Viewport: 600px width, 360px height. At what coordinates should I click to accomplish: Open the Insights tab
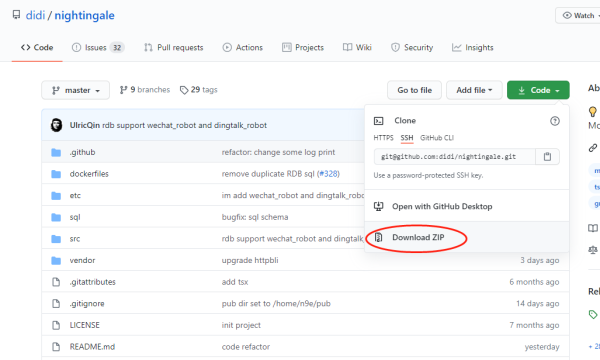[473, 47]
